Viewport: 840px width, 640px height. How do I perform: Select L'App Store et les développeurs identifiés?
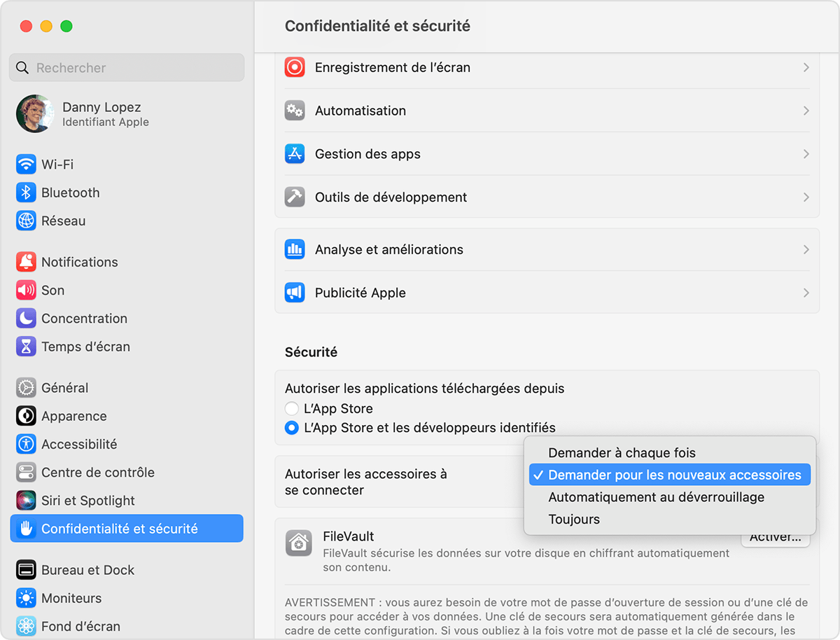pos(293,428)
